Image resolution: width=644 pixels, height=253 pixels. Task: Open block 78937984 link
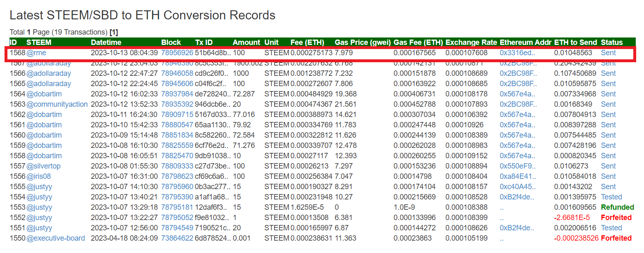177,94
